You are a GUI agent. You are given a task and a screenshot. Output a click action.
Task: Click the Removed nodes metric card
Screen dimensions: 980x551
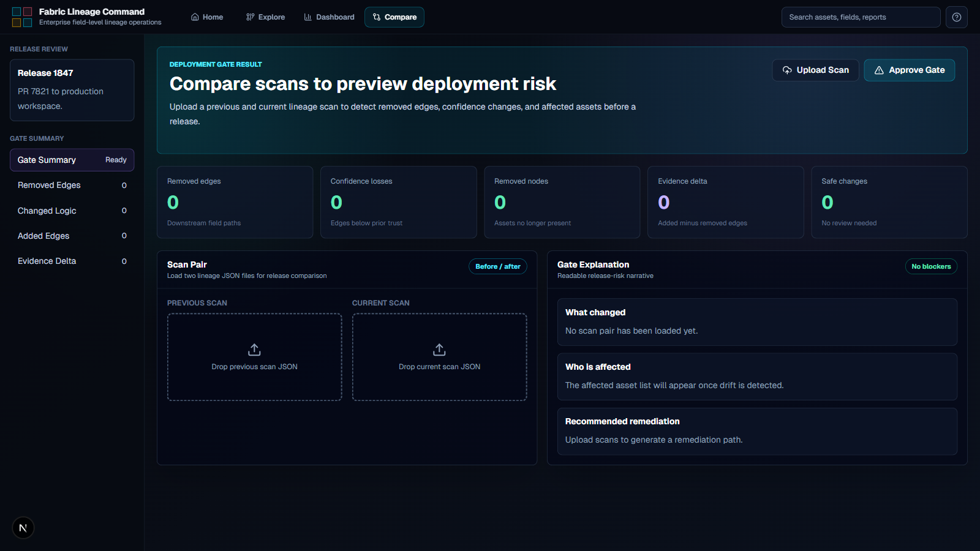(562, 202)
